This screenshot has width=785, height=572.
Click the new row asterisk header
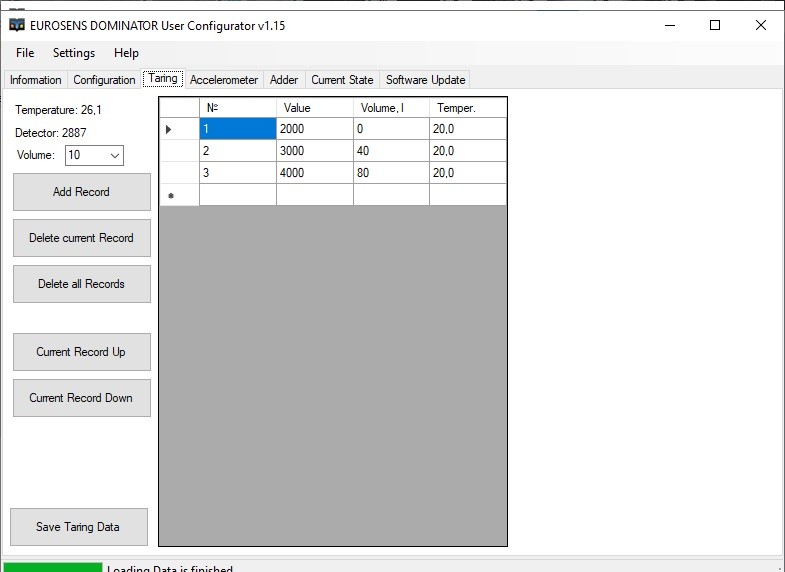point(180,195)
